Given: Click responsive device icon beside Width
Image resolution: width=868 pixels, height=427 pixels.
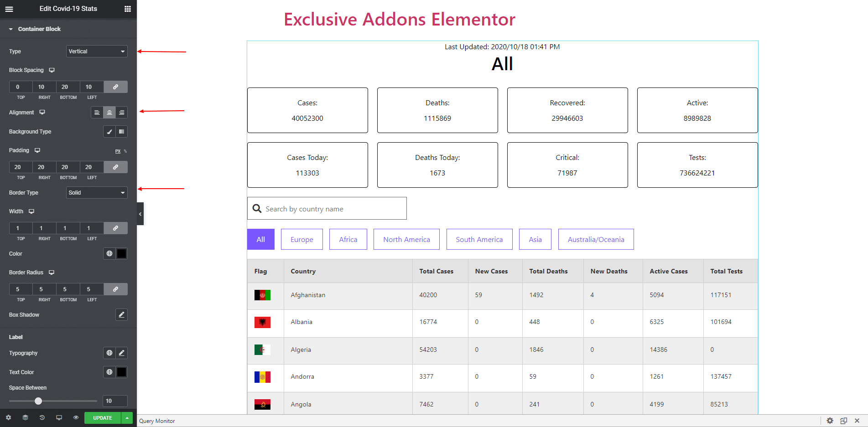Looking at the screenshot, I should pos(31,211).
